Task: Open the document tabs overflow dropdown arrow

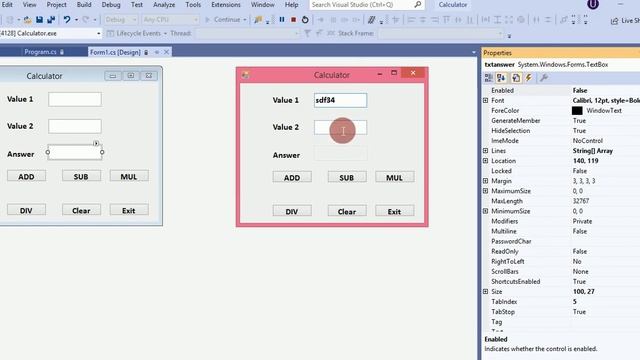Action: pos(473,52)
